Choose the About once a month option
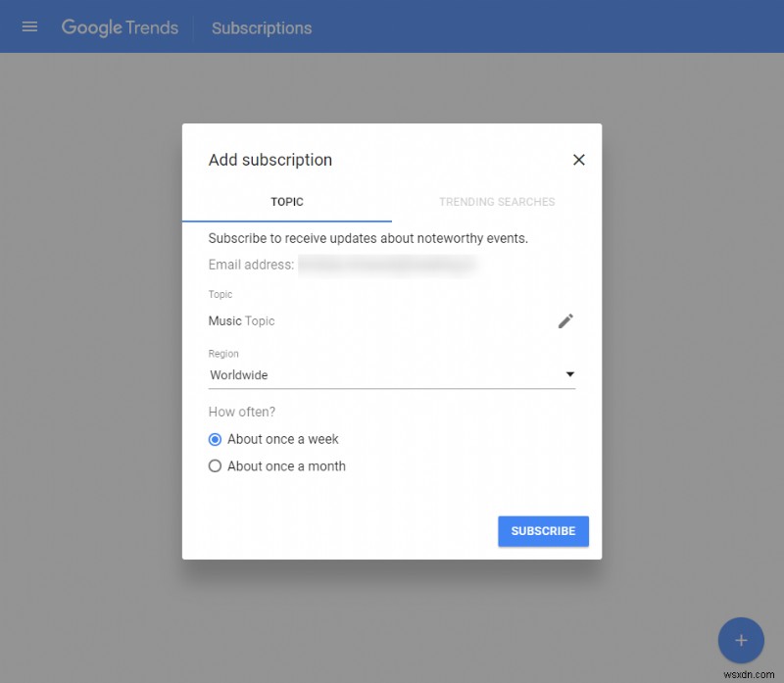The height and width of the screenshot is (683, 784). point(216,466)
